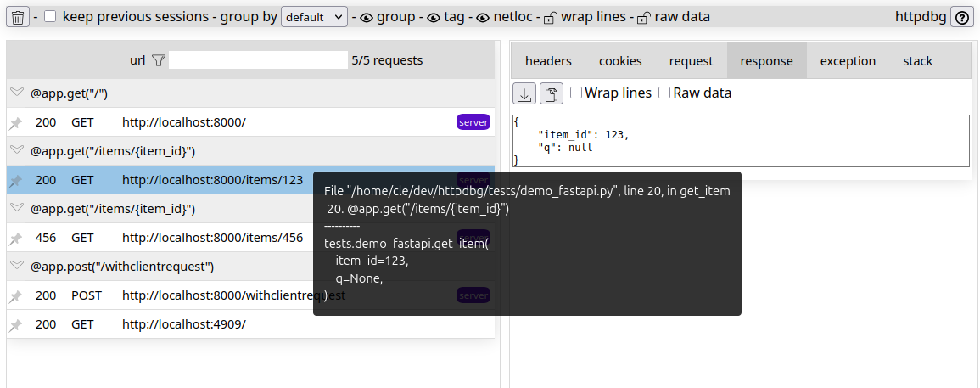Pin the localhost:8000/items/123 request
Screen dimensions: 980x388
(15, 181)
